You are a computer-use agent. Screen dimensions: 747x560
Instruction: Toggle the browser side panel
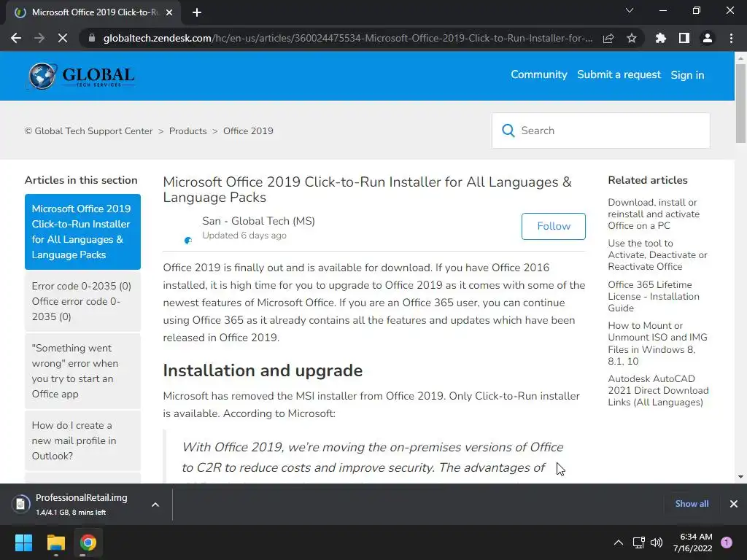684,38
